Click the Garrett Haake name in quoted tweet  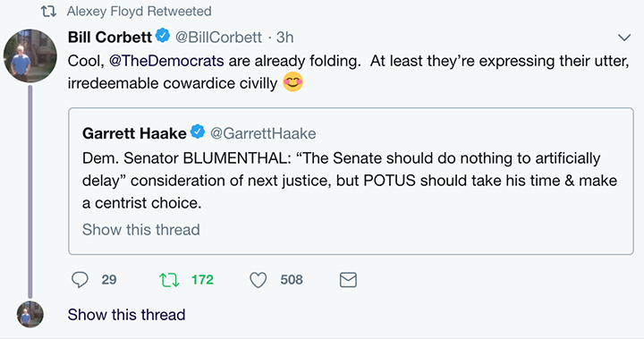tap(134, 133)
